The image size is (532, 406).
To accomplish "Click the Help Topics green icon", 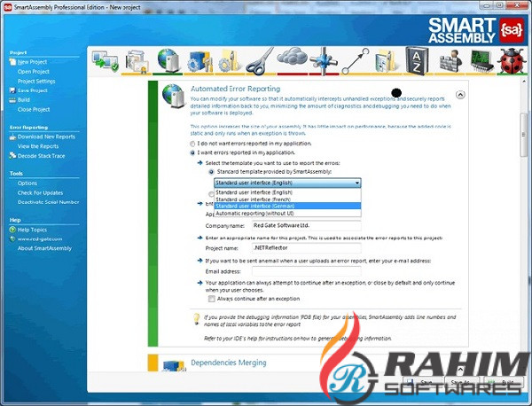I will tap(13, 230).
